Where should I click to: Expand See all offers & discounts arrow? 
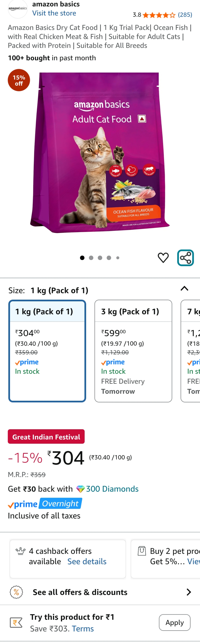pyautogui.click(x=189, y=592)
